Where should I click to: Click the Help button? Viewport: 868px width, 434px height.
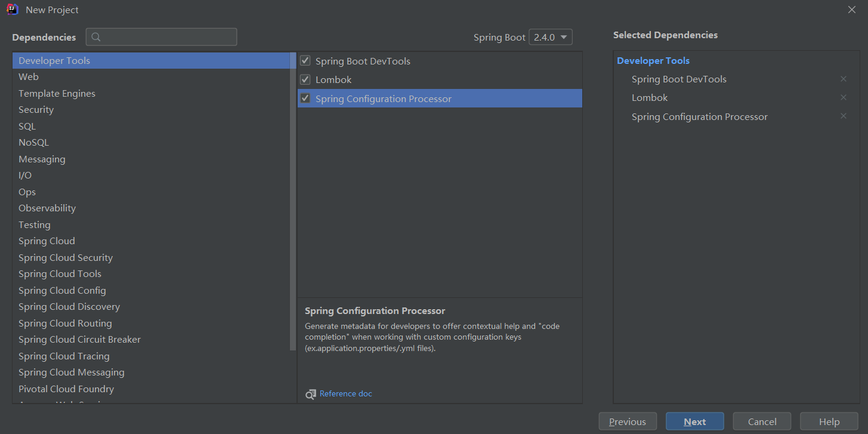pos(829,421)
